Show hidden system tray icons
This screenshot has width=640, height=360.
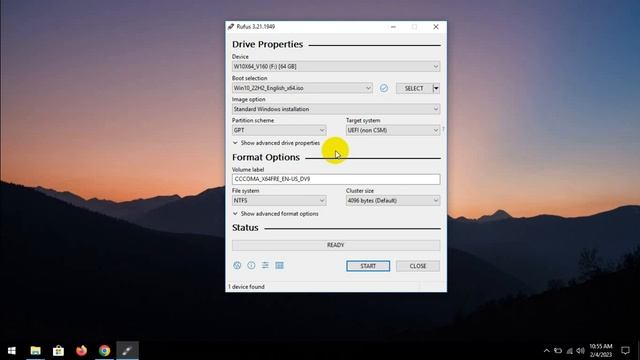pos(547,351)
